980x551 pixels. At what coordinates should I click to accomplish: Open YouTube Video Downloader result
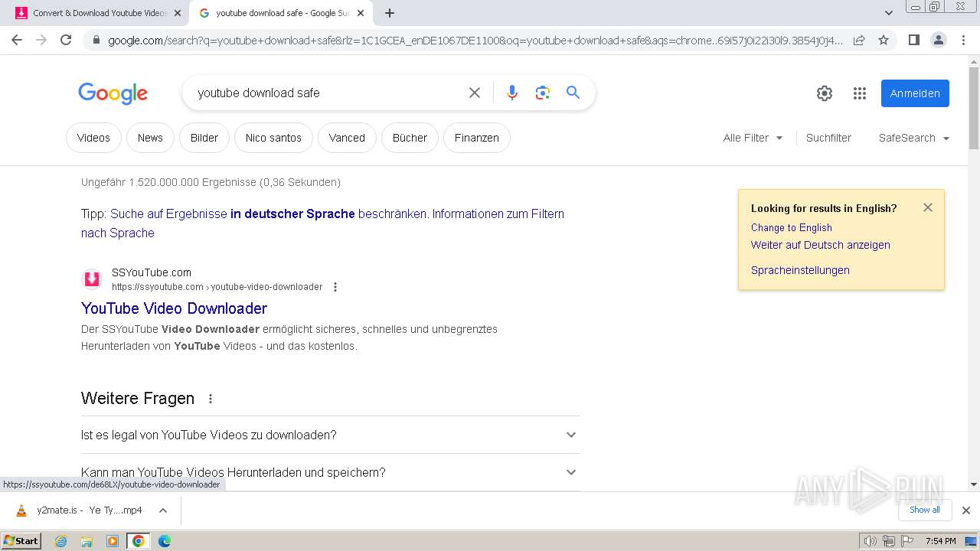pos(174,308)
